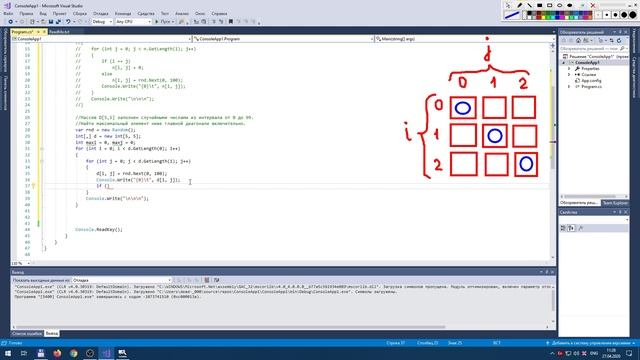Expand the Ссылки references node
Viewport: 640px width, 360px height.
[569, 75]
